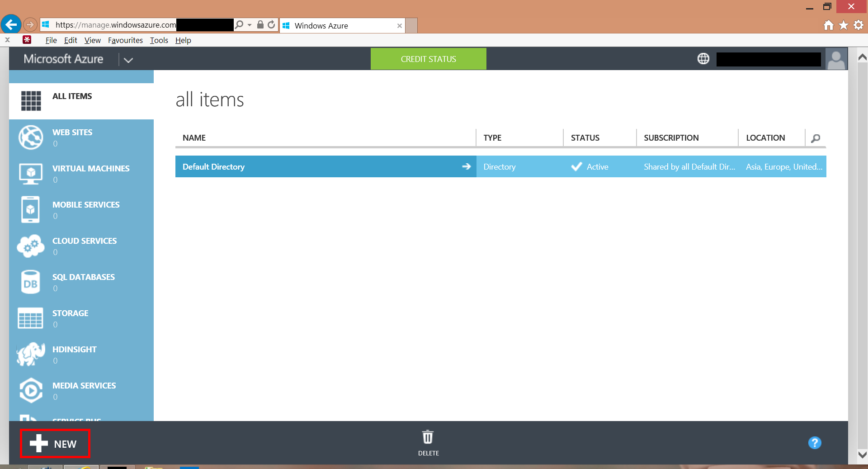Click the address bar lock icon
Image resolution: width=868 pixels, height=469 pixels.
point(260,25)
